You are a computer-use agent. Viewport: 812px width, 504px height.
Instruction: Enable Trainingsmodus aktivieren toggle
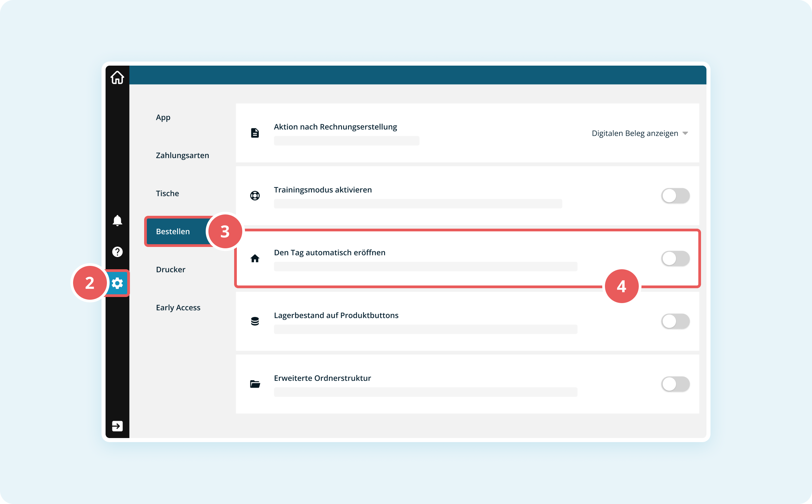coord(675,196)
